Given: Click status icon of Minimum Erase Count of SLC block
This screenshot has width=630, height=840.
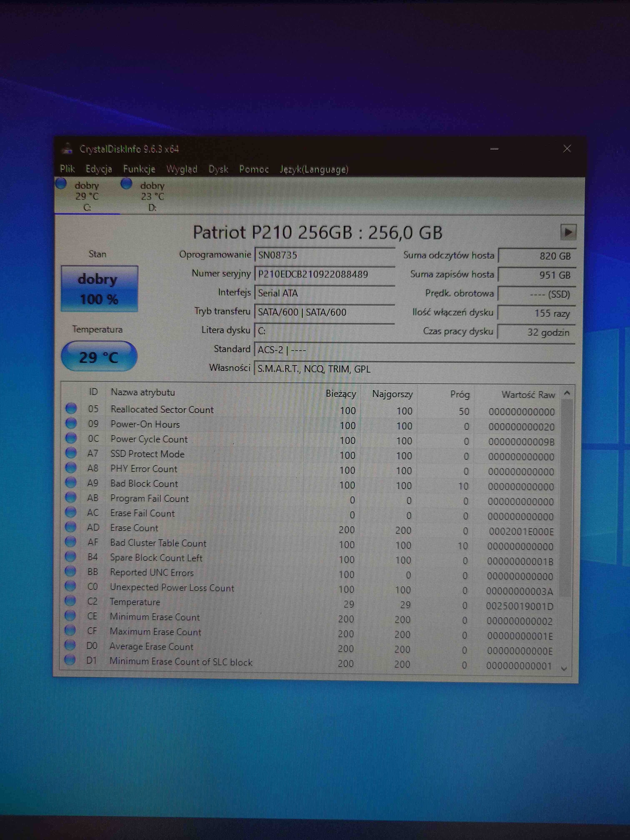Looking at the screenshot, I should 70,660.
